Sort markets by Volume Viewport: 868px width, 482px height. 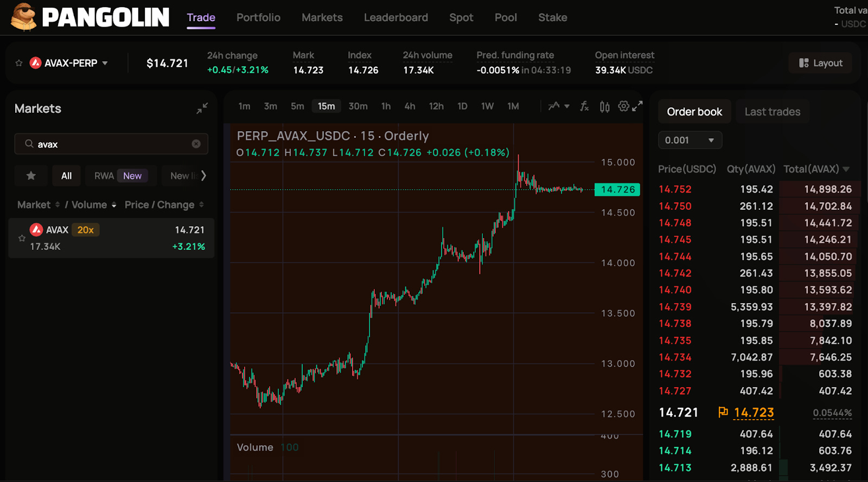pyautogui.click(x=94, y=204)
